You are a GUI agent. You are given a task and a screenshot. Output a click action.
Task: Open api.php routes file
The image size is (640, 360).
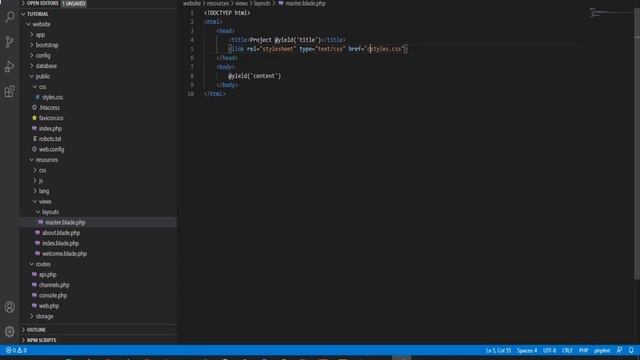[48, 275]
